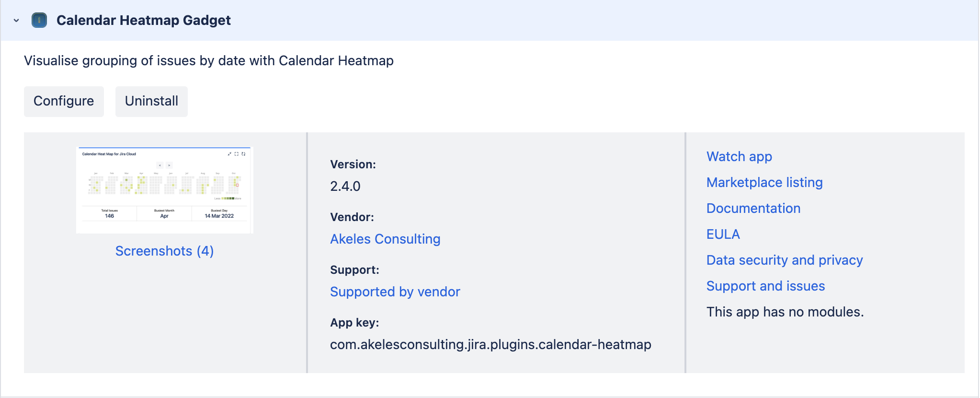The image size is (980, 398).
Task: Visit the Akeles Consulting vendor link
Action: tap(385, 239)
